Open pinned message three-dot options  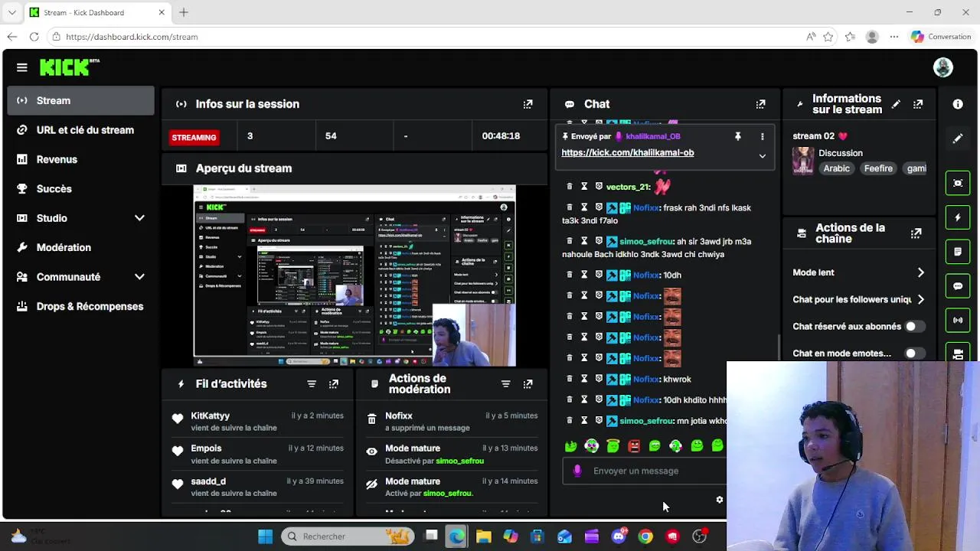(x=762, y=136)
